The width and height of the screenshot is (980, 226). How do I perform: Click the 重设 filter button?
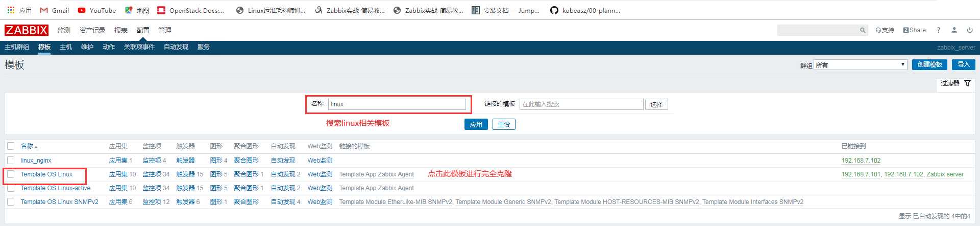pyautogui.click(x=504, y=124)
